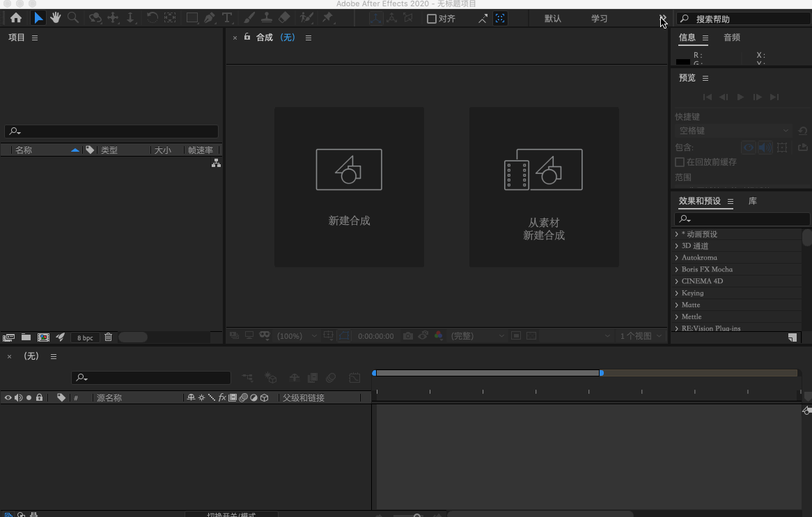Open project flowchart view icon
The image size is (812, 517).
(x=216, y=163)
